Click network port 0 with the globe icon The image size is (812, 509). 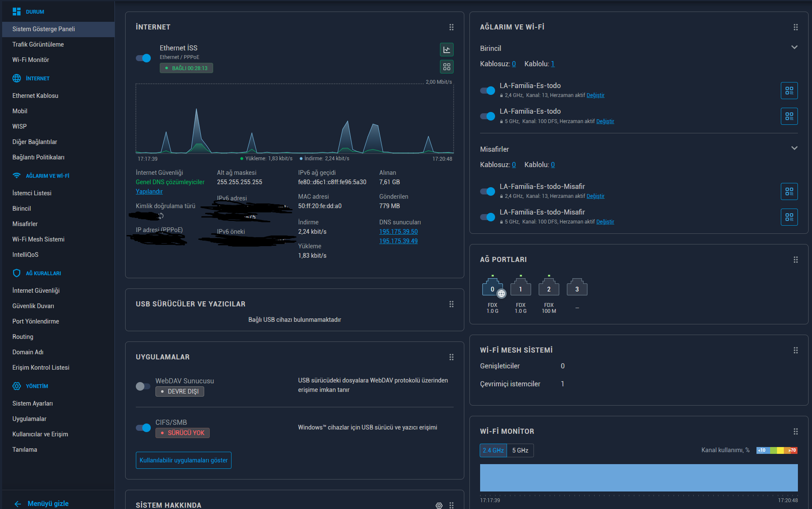(492, 287)
